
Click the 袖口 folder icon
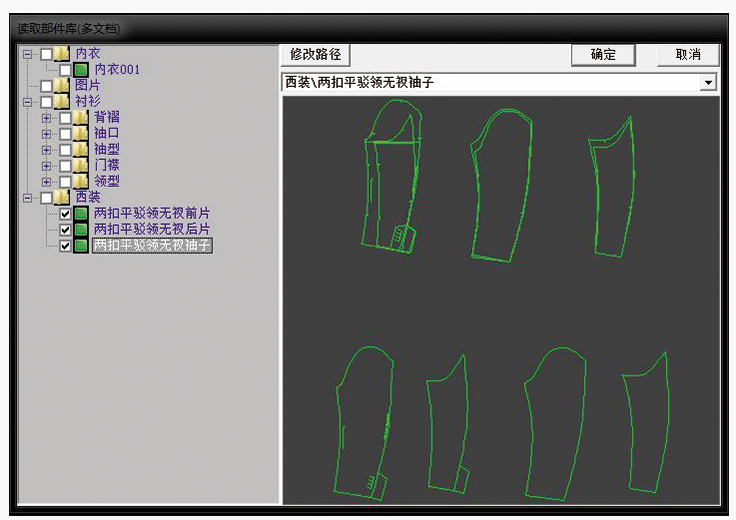[x=81, y=134]
